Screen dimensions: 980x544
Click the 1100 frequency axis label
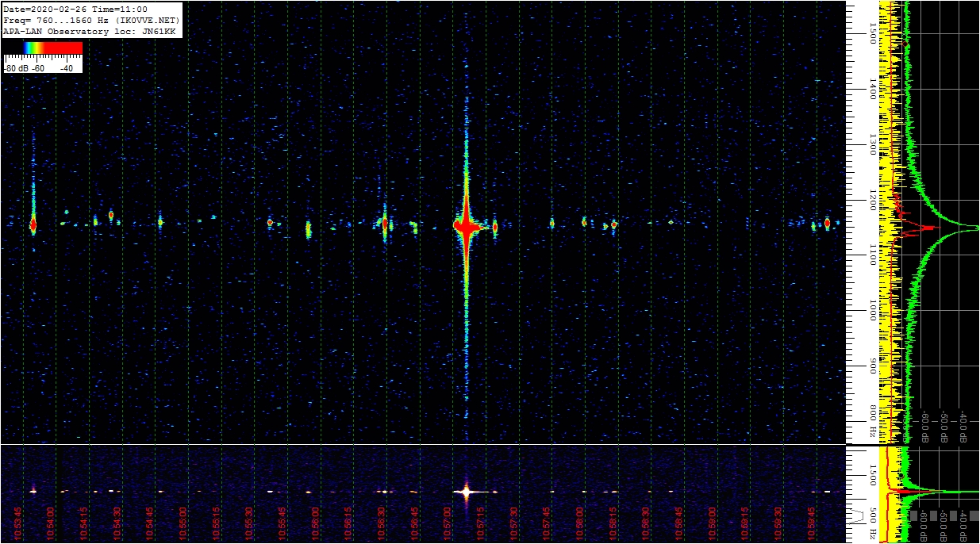[873, 255]
